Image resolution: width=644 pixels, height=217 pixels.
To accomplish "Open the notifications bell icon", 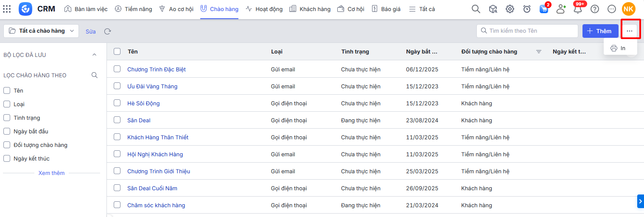I will (577, 9).
